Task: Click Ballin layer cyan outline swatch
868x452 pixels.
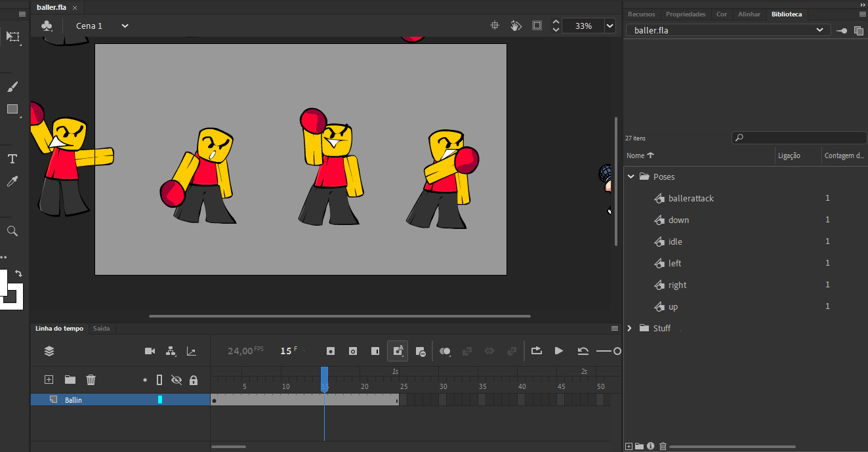Action: click(160, 400)
